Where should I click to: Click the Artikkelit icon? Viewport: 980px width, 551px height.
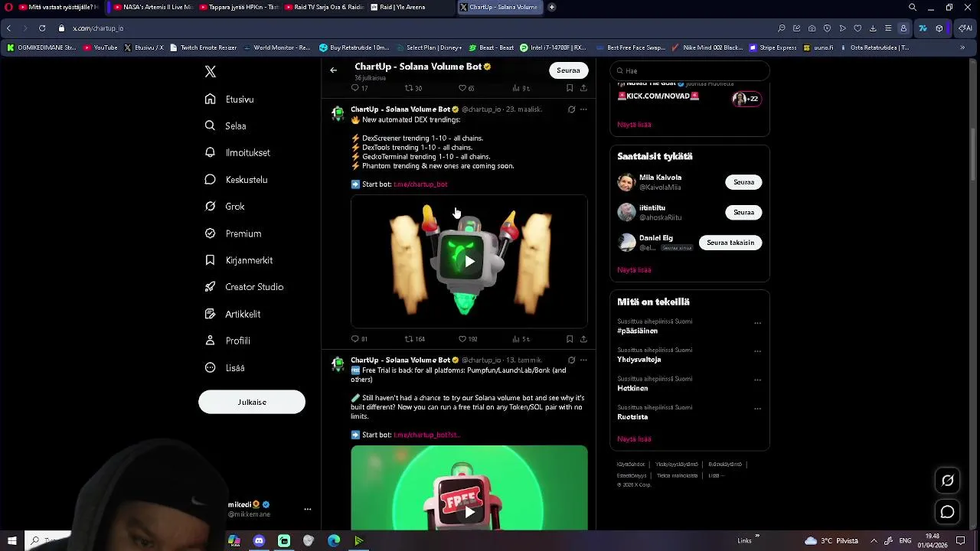point(210,314)
